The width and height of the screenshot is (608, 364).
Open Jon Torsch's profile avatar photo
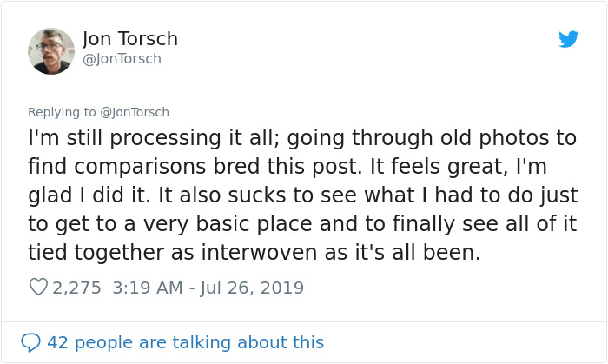pyautogui.click(x=51, y=51)
